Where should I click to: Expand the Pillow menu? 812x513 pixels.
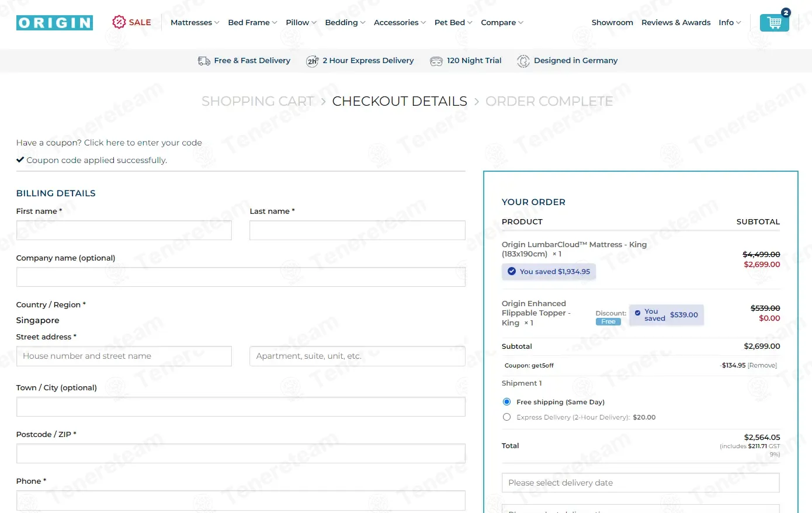click(301, 23)
